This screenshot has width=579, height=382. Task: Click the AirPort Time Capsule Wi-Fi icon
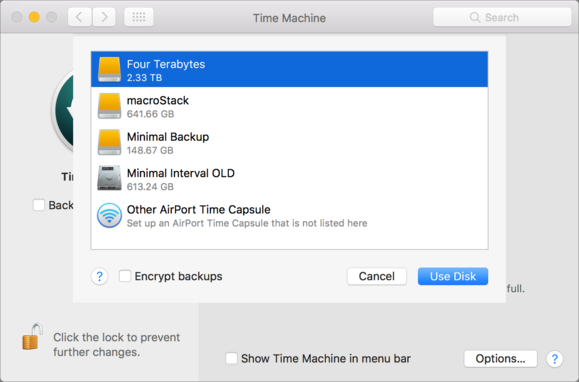pyautogui.click(x=109, y=215)
